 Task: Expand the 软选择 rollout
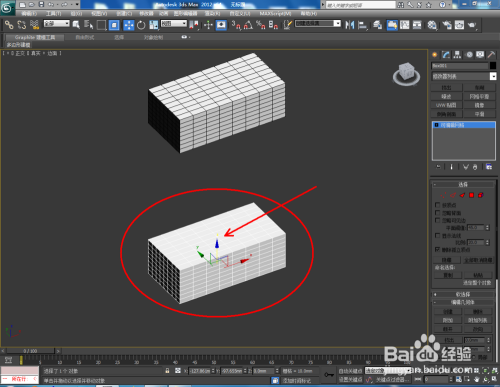coord(463,294)
